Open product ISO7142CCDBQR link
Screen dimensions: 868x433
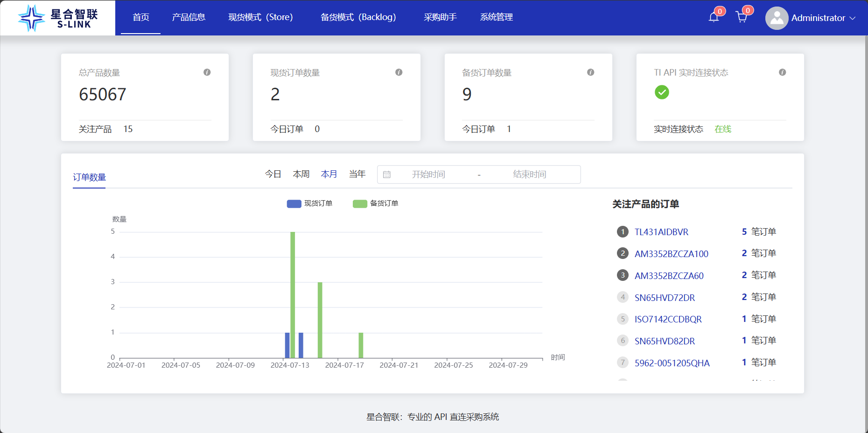pos(668,319)
